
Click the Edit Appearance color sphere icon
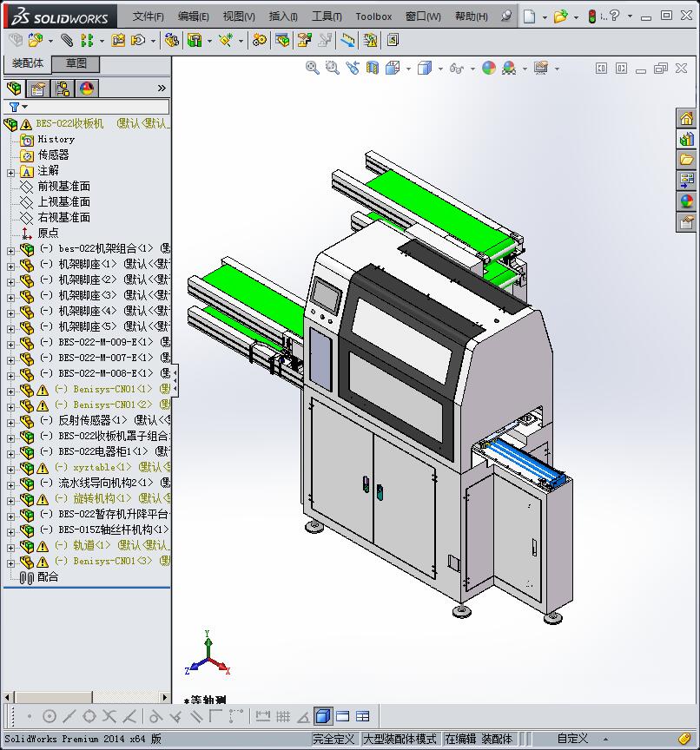coord(489,68)
